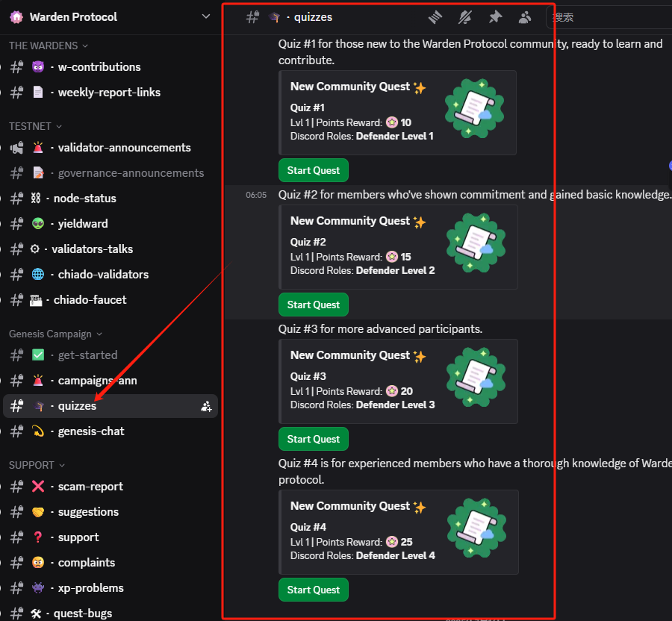Viewport: 672px width, 621px height.
Task: Click the Quiz #4 scroll badge image
Action: (x=476, y=529)
